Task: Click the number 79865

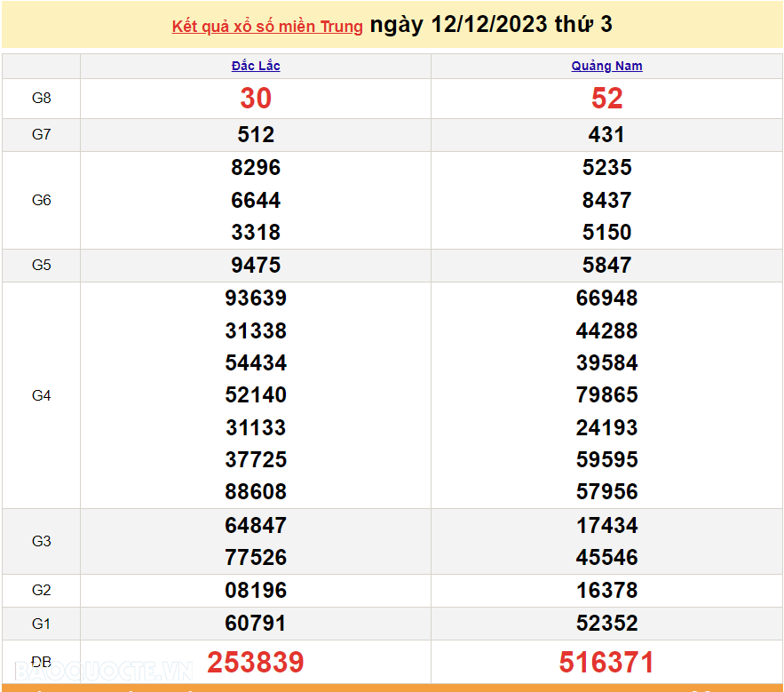Action: 606,394
